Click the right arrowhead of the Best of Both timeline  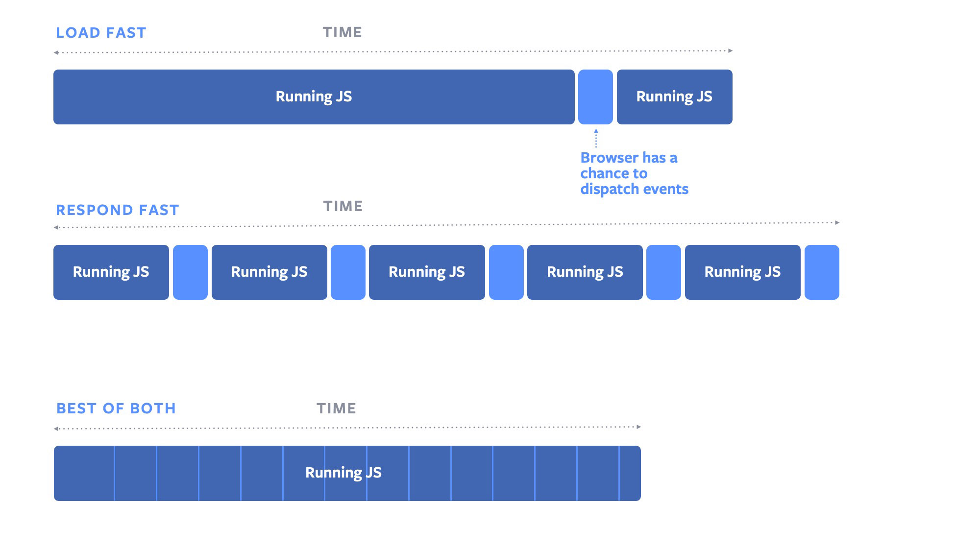638,427
